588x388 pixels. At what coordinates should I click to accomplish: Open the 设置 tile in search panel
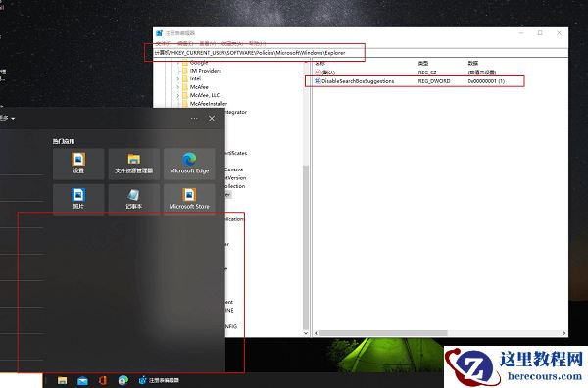point(78,164)
